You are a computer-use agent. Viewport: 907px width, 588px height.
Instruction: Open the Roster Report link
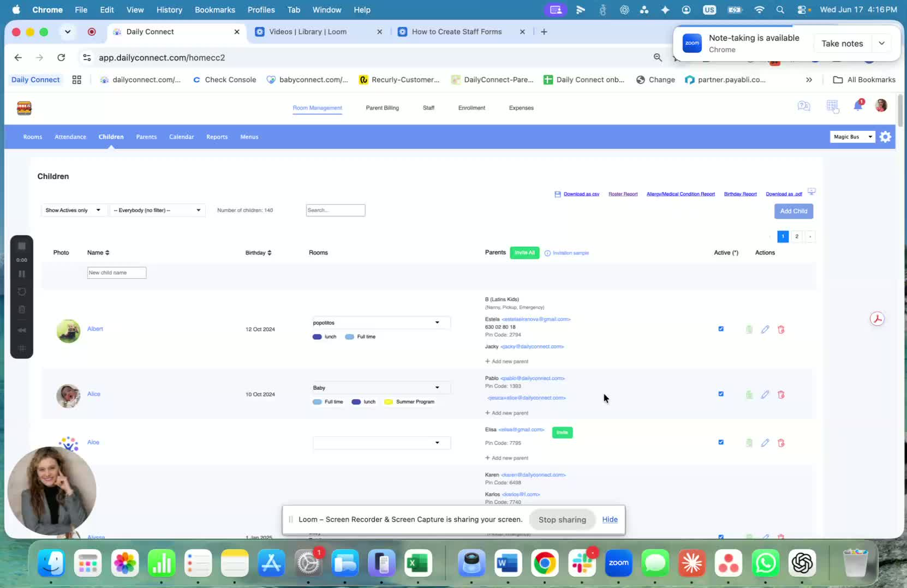[623, 194]
